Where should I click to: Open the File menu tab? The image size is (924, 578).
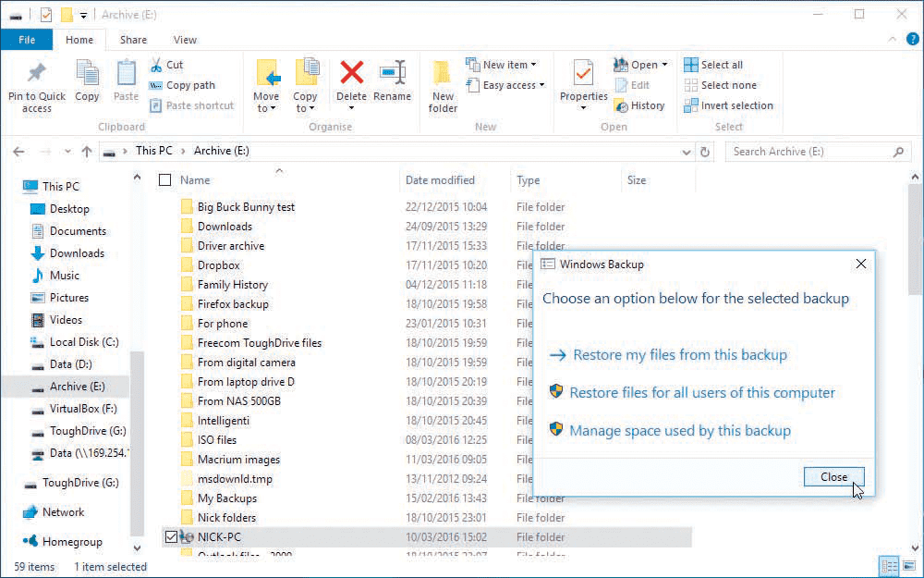click(x=27, y=40)
